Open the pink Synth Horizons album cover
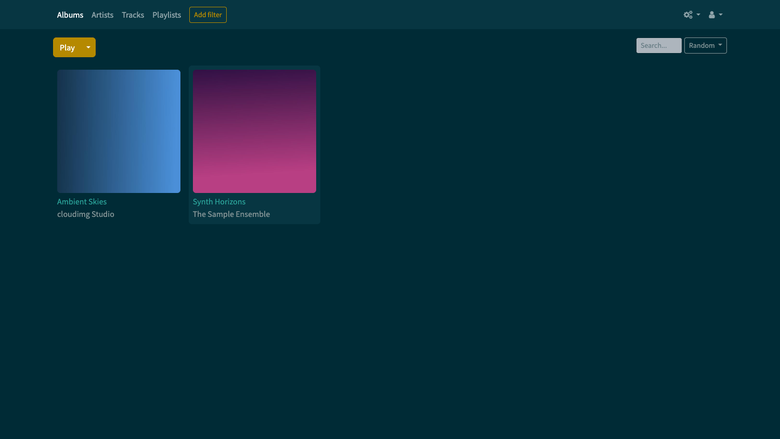This screenshot has height=439, width=780. point(255,131)
